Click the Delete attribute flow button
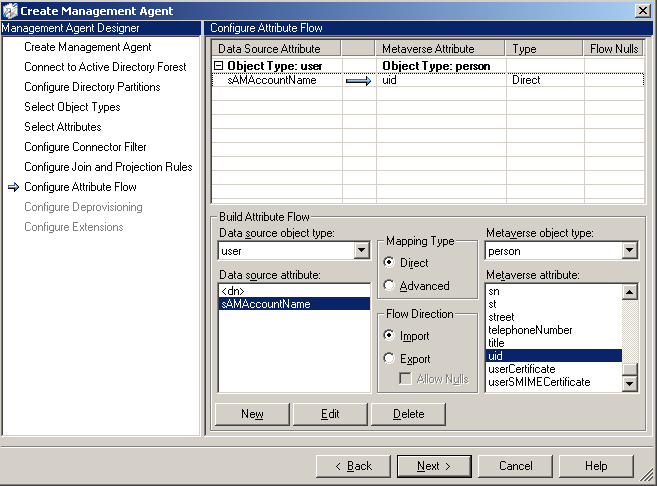 [409, 414]
